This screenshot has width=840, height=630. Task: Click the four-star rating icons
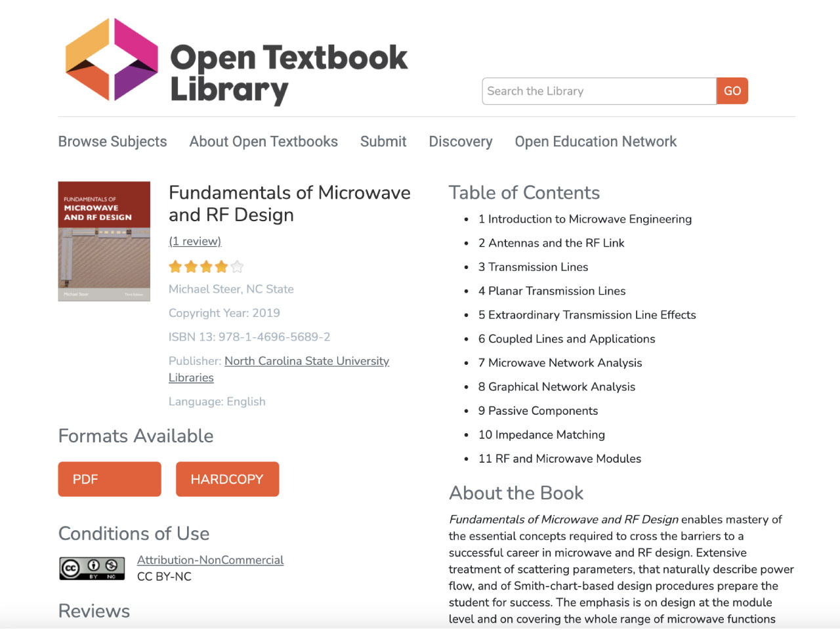click(206, 266)
